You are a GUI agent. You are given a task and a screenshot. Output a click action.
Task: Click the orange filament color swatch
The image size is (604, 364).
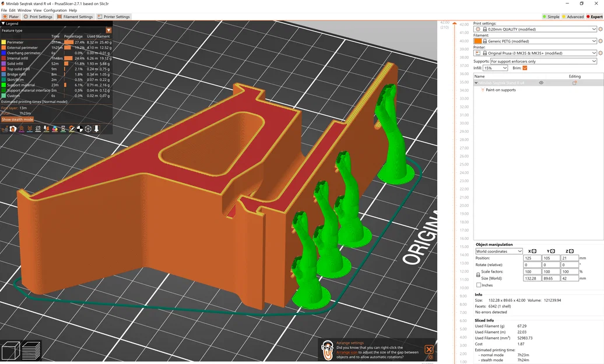coord(477,41)
